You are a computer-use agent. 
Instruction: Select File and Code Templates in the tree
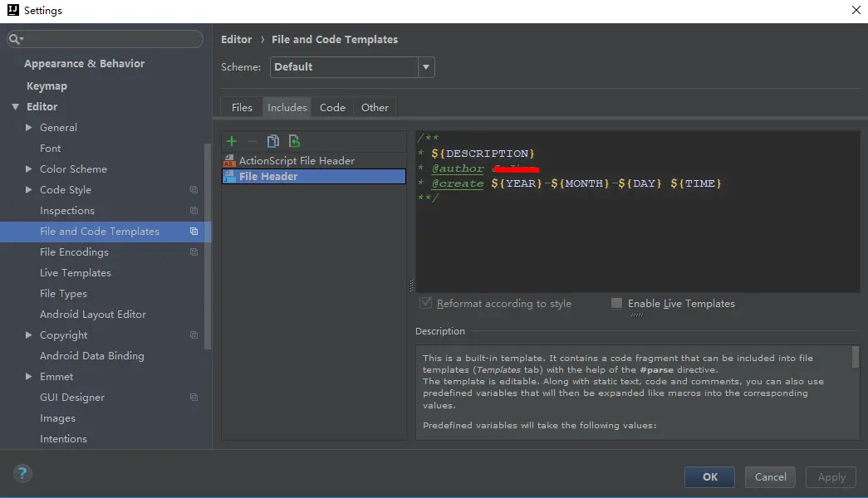click(x=105, y=232)
